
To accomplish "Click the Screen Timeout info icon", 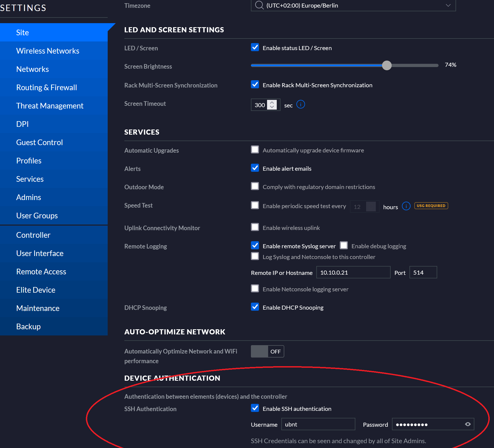I will coord(300,104).
